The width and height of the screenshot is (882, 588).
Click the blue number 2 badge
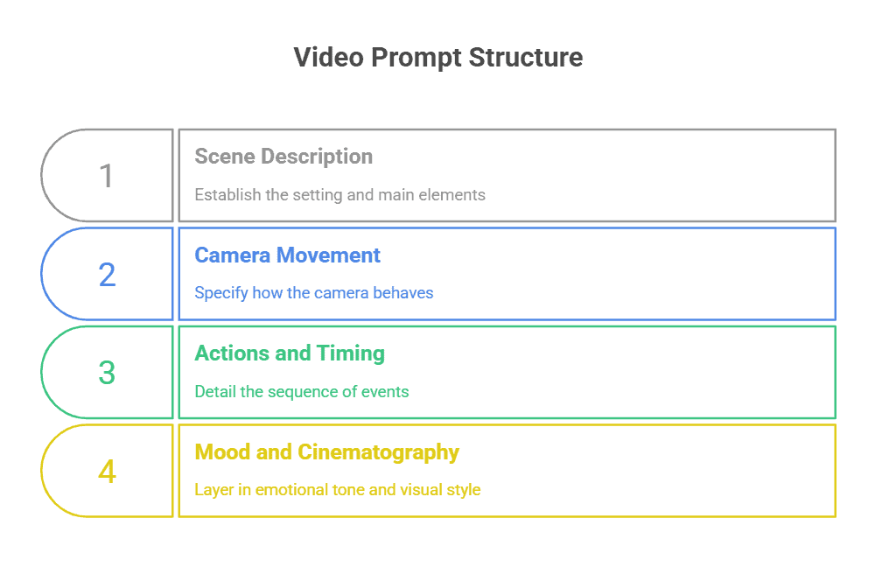(107, 275)
